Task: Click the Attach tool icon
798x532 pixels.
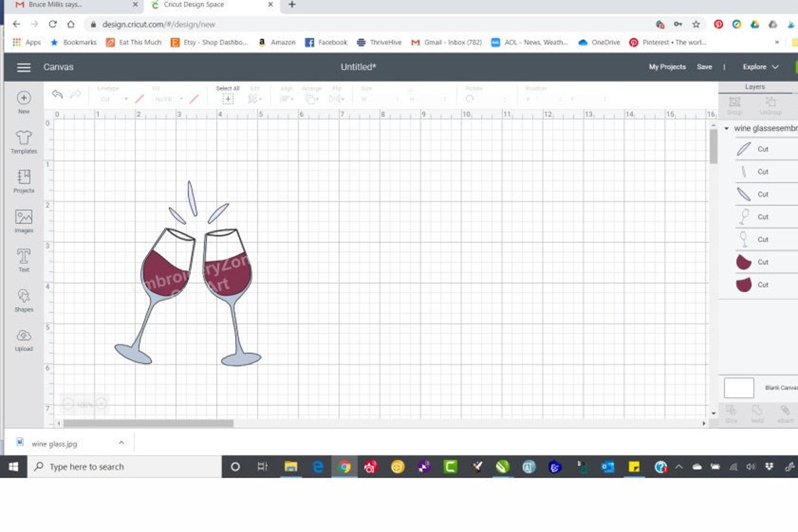Action: (x=785, y=410)
